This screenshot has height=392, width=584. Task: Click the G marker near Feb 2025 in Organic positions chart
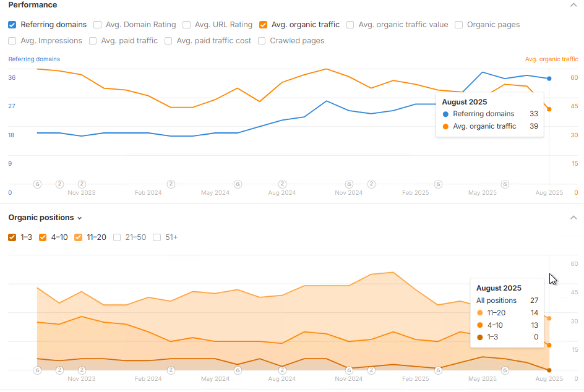(x=439, y=370)
